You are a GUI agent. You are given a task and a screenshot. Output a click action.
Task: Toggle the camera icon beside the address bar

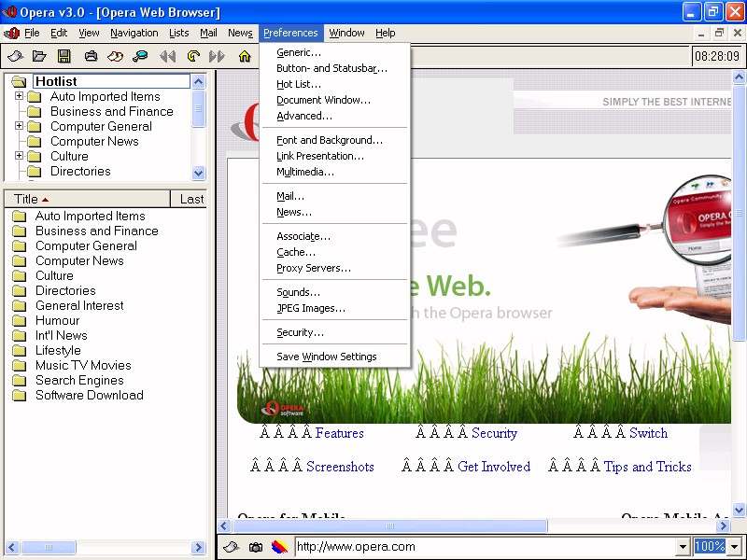(256, 547)
